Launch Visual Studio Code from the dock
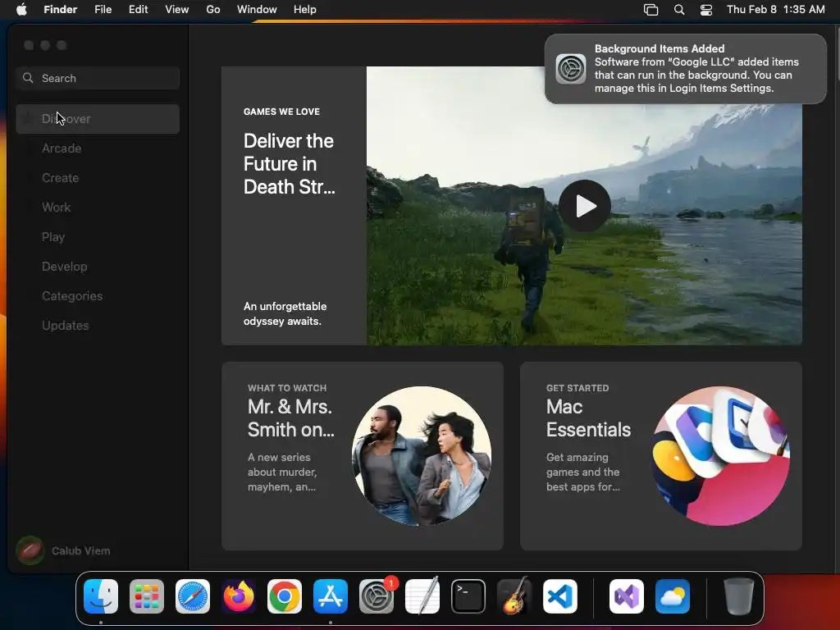840x630 pixels. [560, 596]
